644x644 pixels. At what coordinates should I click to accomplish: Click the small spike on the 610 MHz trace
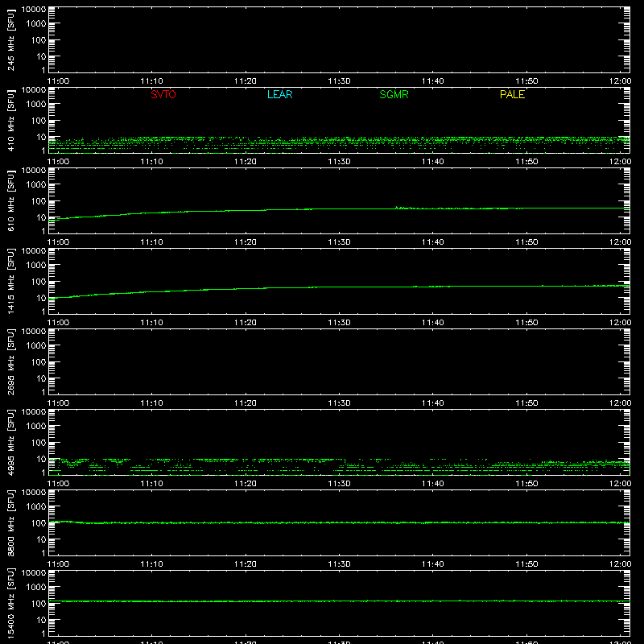397,208
